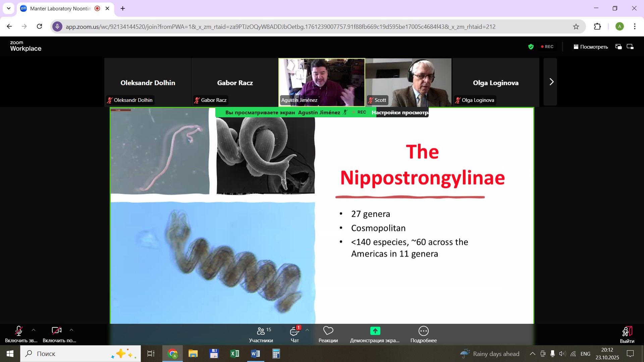Open the view settings for shared screen
This screenshot has width=644, height=362.
(x=400, y=113)
